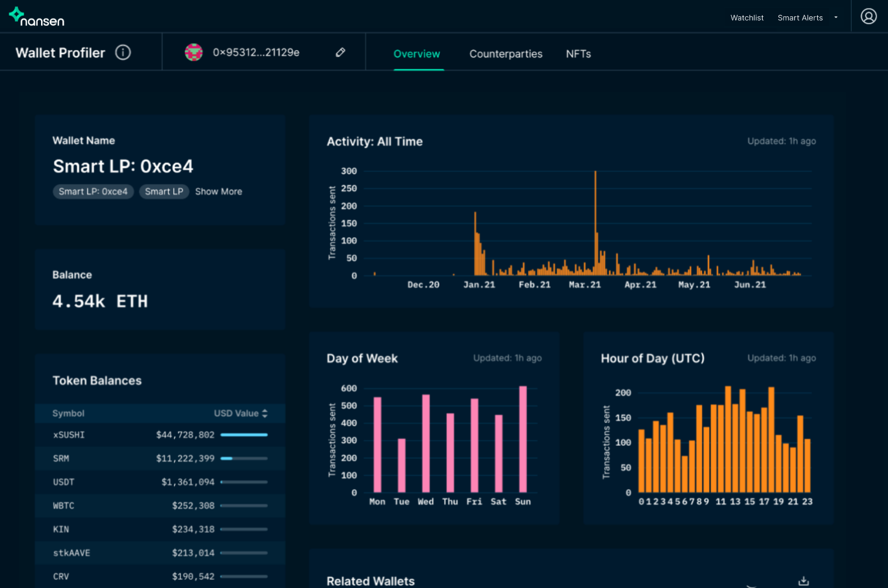The height and width of the screenshot is (588, 888).
Task: Click the Smart LP label tag
Action: [x=164, y=192]
